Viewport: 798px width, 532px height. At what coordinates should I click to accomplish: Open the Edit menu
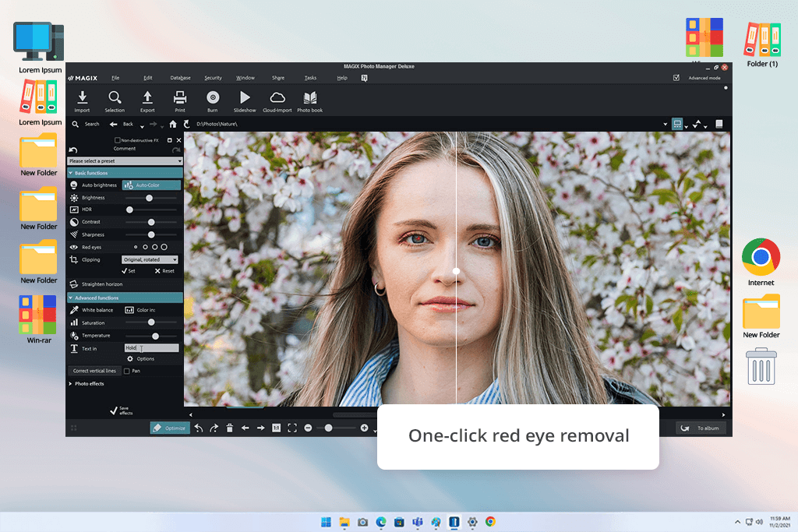coord(148,78)
